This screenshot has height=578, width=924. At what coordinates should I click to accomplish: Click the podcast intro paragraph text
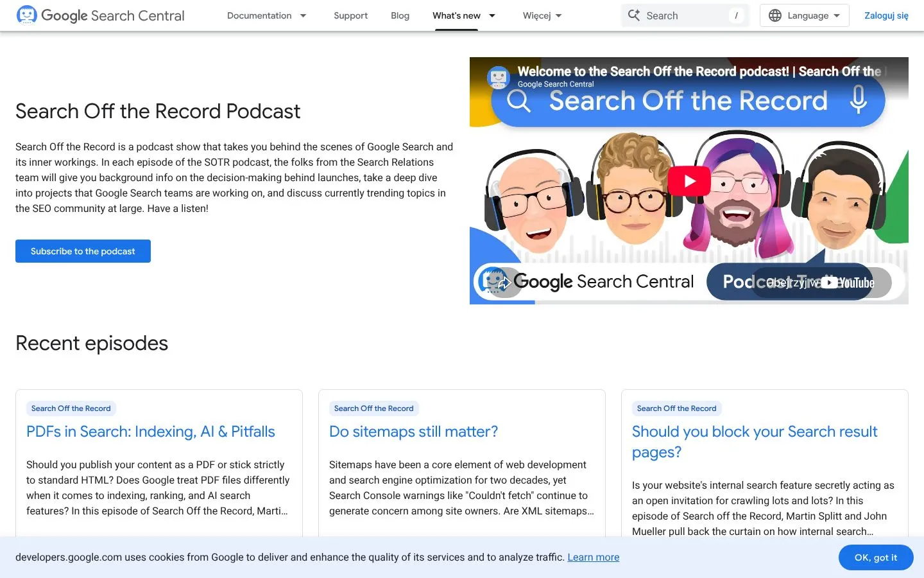[x=234, y=178]
